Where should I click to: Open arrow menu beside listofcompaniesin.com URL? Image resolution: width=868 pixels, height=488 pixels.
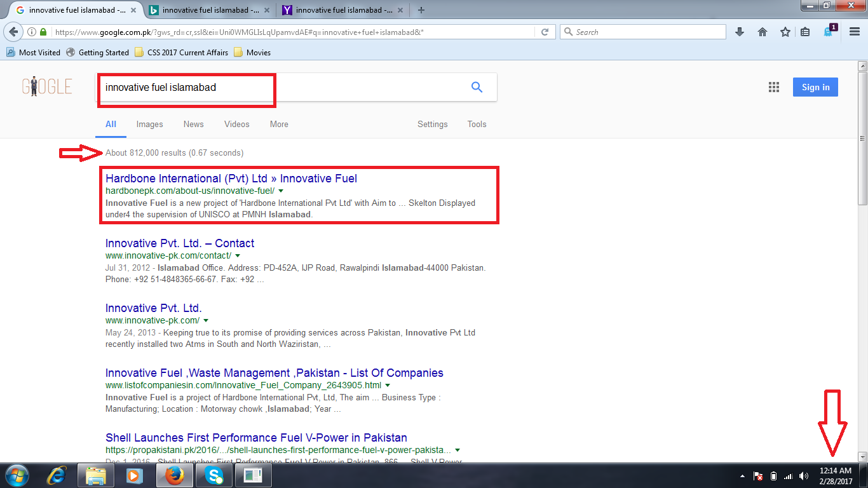[x=387, y=385]
